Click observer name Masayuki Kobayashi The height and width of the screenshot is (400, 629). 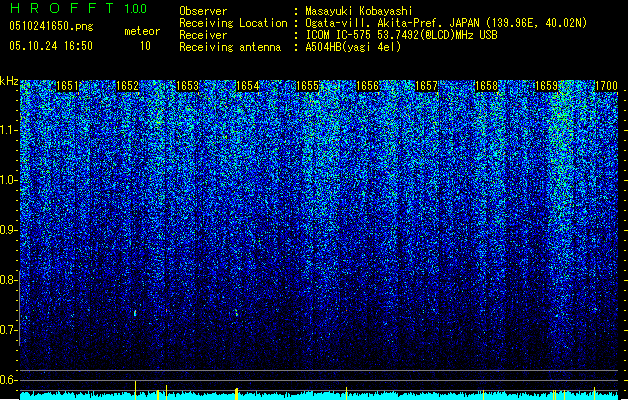coord(359,11)
